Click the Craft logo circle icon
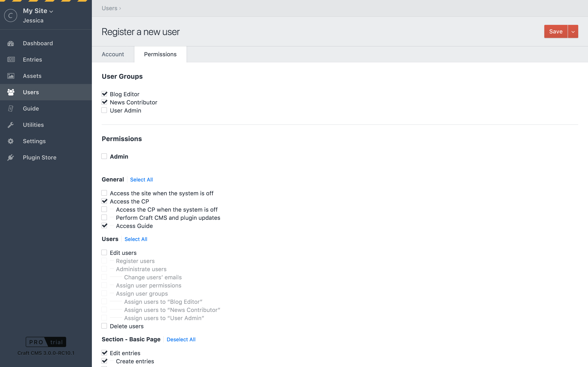 [11, 15]
